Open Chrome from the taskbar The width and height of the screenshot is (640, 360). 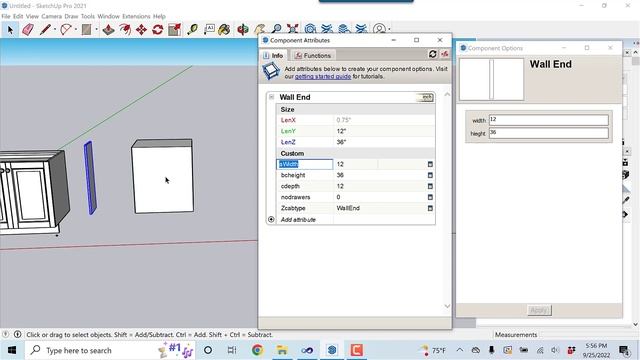pos(257,350)
